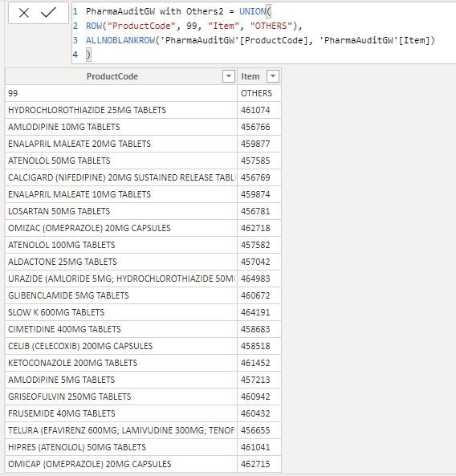
Task: Select item cell 457213
Action: pyautogui.click(x=259, y=380)
